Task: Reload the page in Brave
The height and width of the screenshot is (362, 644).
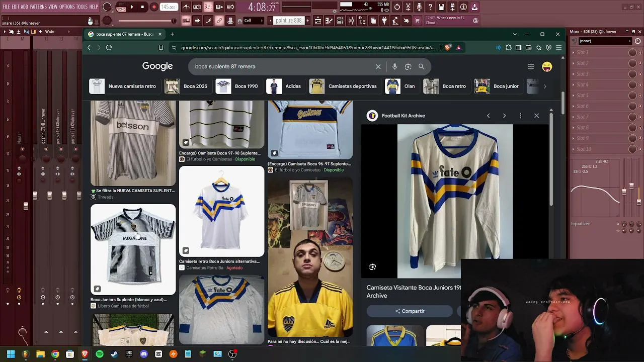Action: tap(109, 48)
